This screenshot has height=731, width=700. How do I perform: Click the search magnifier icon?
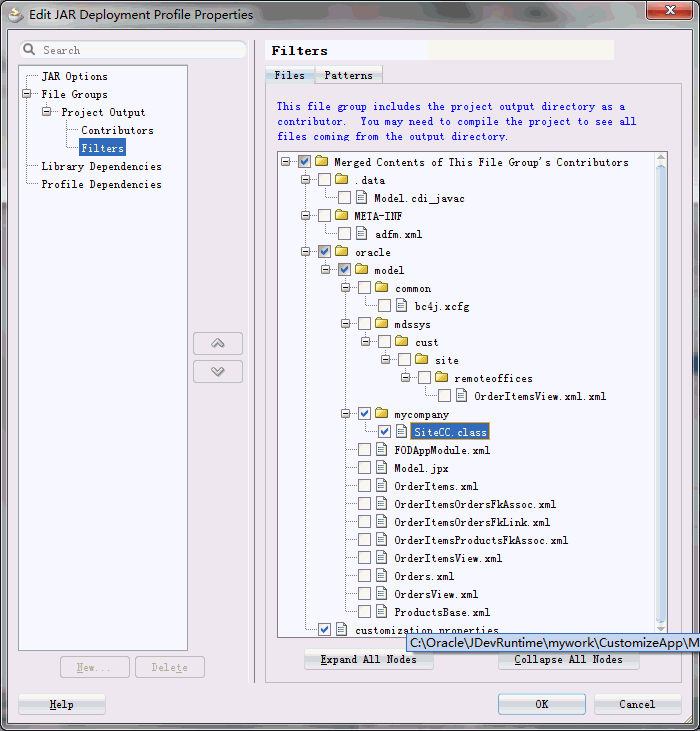point(29,49)
